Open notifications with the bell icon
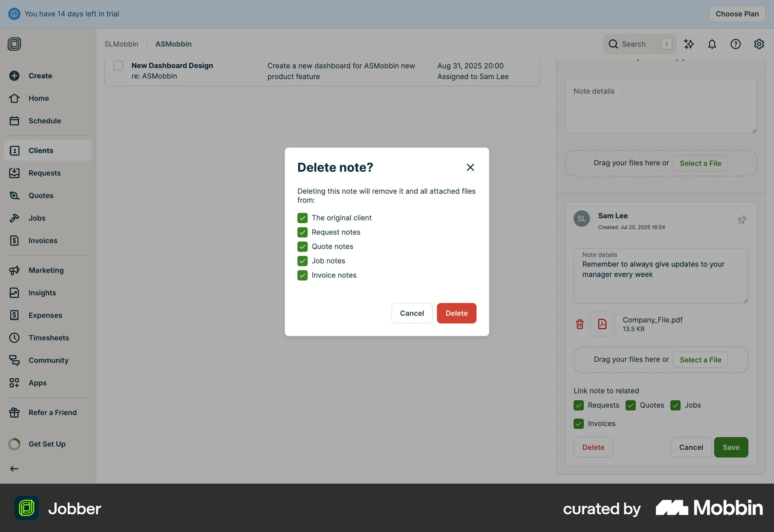The image size is (774, 532). [712, 44]
